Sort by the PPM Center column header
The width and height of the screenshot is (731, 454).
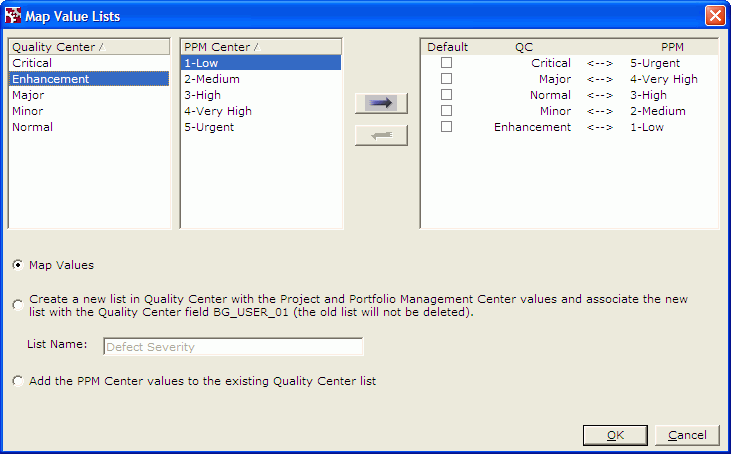click(261, 46)
